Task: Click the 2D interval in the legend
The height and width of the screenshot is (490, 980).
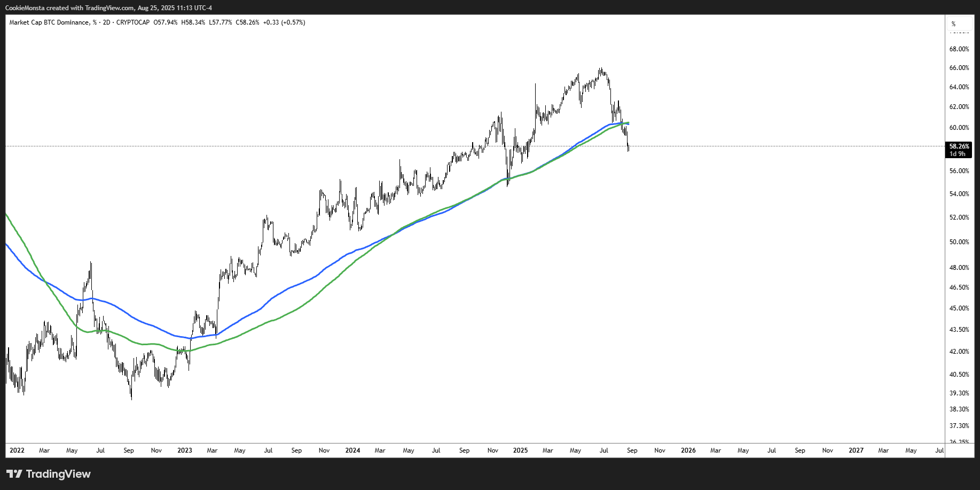Action: (x=106, y=22)
